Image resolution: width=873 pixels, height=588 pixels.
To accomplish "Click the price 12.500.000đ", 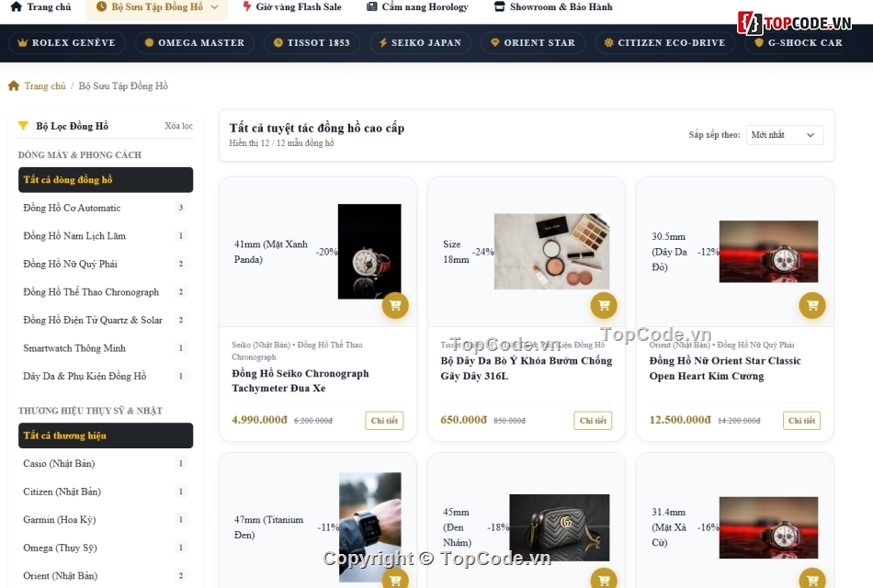I will (680, 420).
